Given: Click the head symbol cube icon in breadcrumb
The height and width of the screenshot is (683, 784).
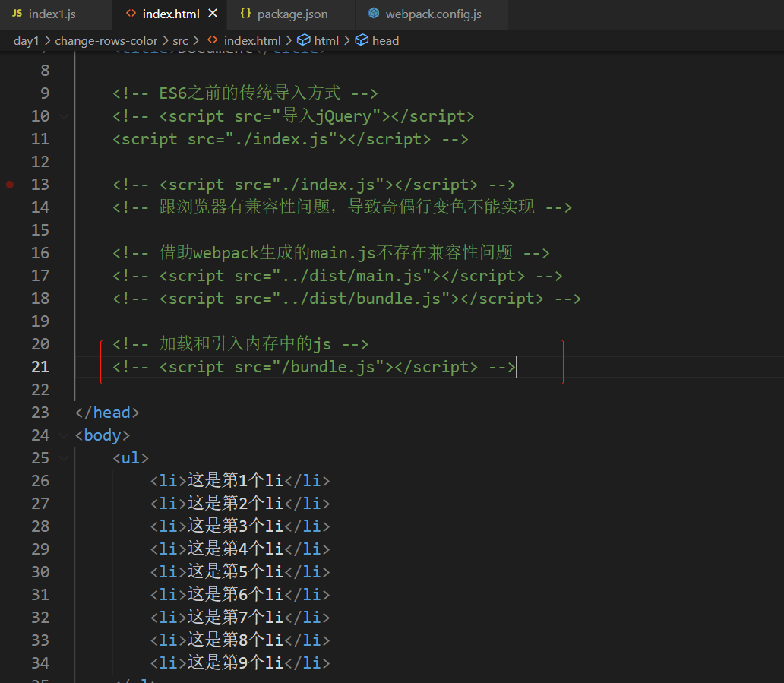Looking at the screenshot, I should point(362,40).
